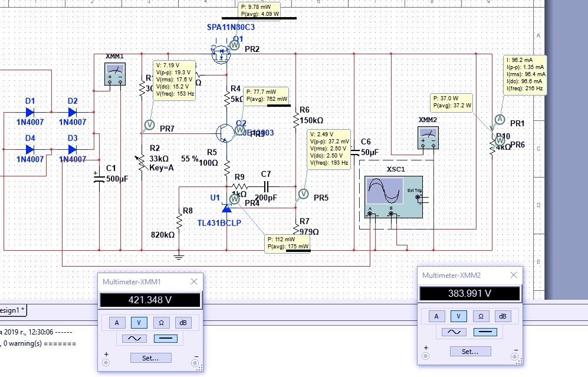Viewport: 588px width, 377px height.
Task: Select the XMM2 multimeter instrument on schematic
Action: (428, 139)
